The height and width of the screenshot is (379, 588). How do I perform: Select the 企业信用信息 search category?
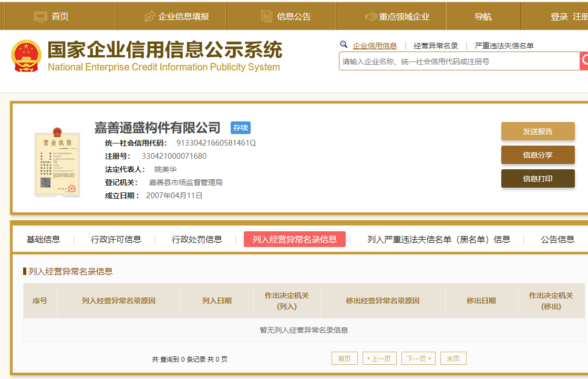[375, 46]
